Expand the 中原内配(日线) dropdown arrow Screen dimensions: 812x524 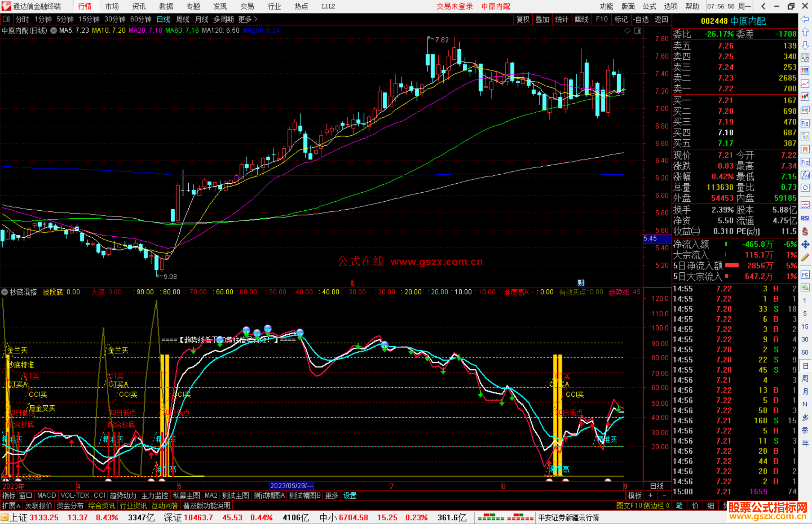pos(53,30)
